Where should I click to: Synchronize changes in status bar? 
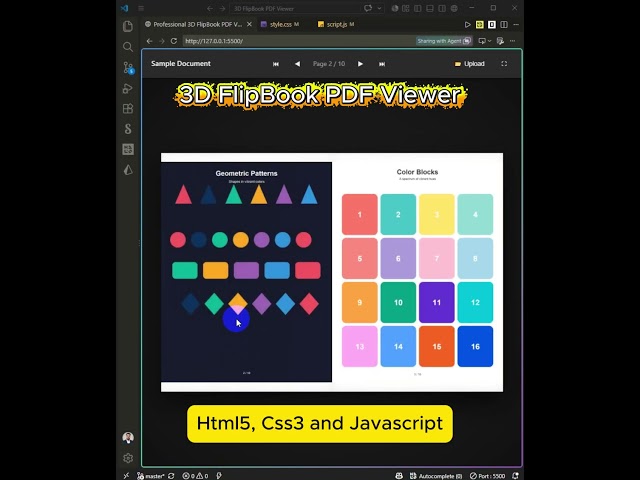click(x=171, y=476)
